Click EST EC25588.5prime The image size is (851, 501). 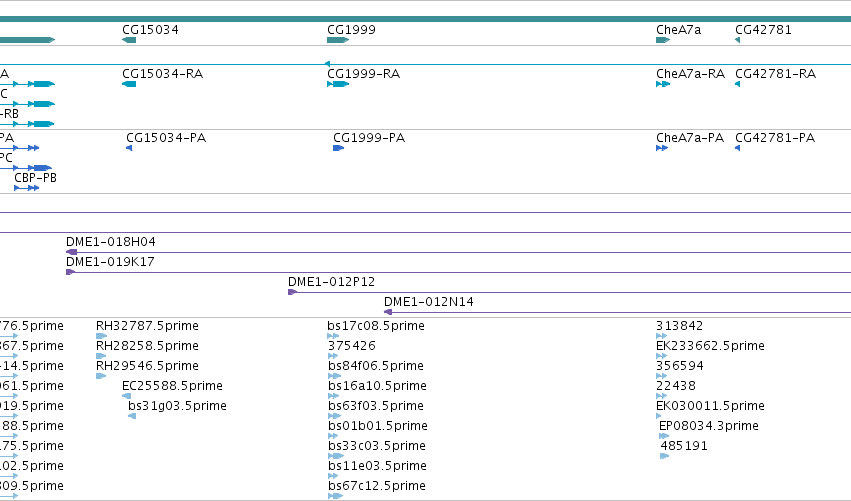pos(173,386)
